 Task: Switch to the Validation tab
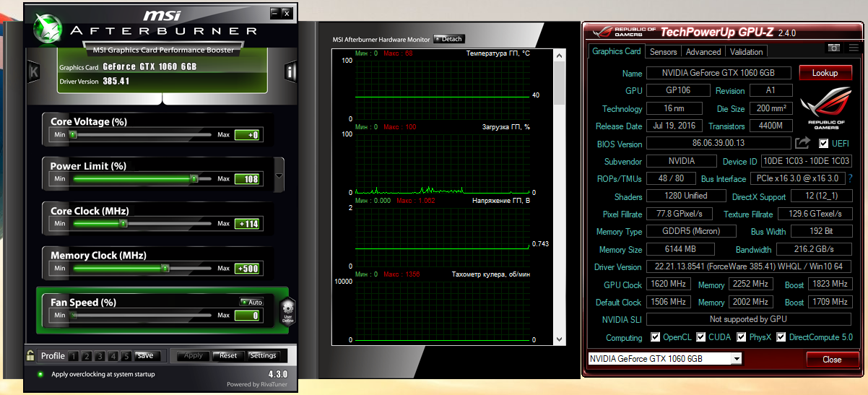point(746,52)
